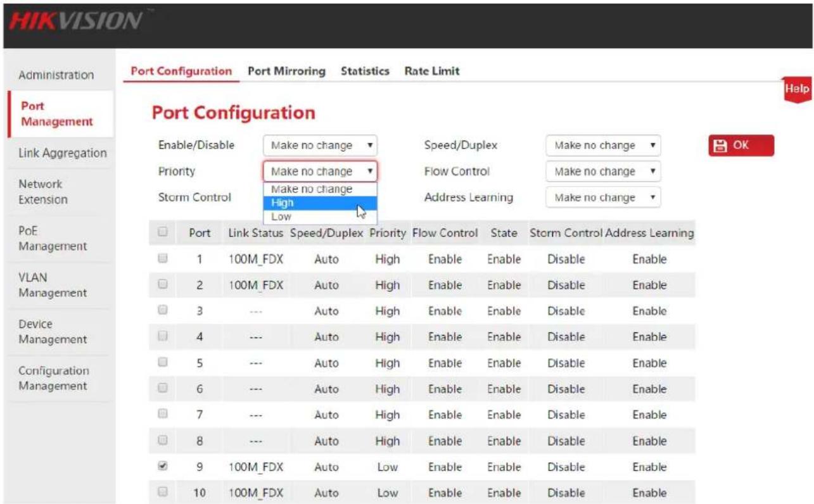Click High priority value of port 5
Image resolution: width=814 pixels, height=504 pixels.
click(387, 363)
